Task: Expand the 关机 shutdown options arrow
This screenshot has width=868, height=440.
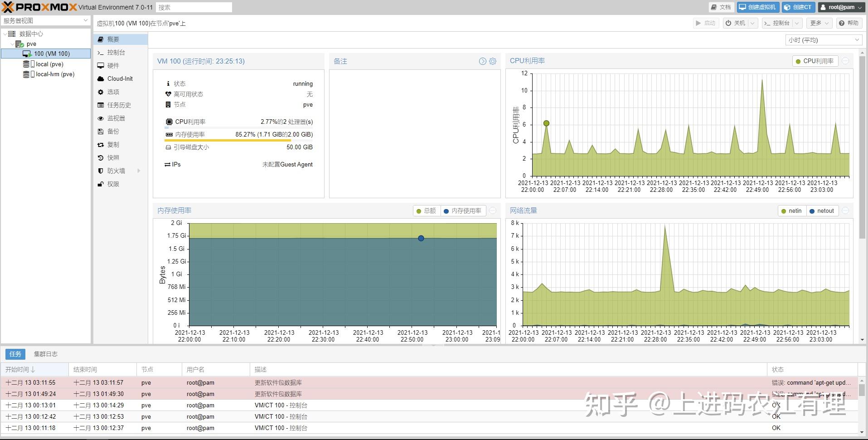Action: click(752, 23)
